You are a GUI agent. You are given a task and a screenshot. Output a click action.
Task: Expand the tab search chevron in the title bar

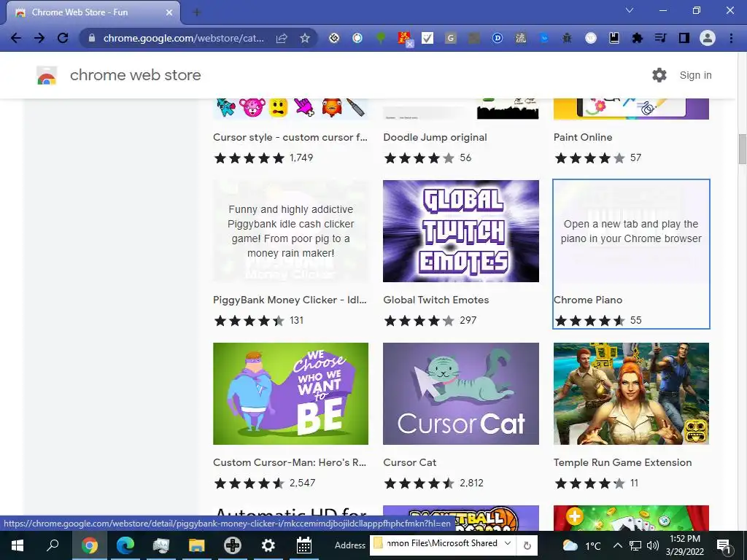click(630, 10)
